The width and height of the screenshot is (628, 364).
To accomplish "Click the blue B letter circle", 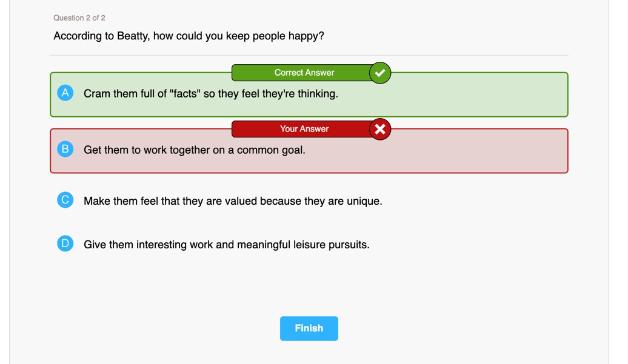I will (65, 149).
